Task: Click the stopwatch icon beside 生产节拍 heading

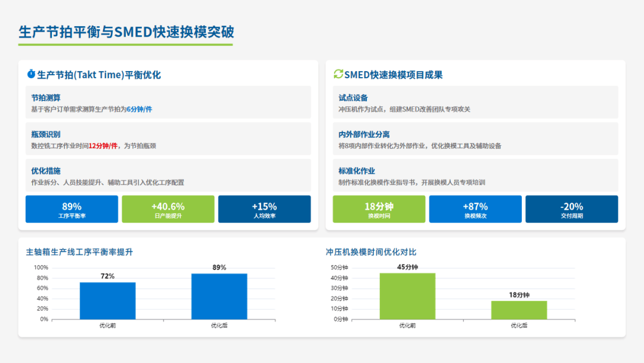Action: (x=31, y=75)
